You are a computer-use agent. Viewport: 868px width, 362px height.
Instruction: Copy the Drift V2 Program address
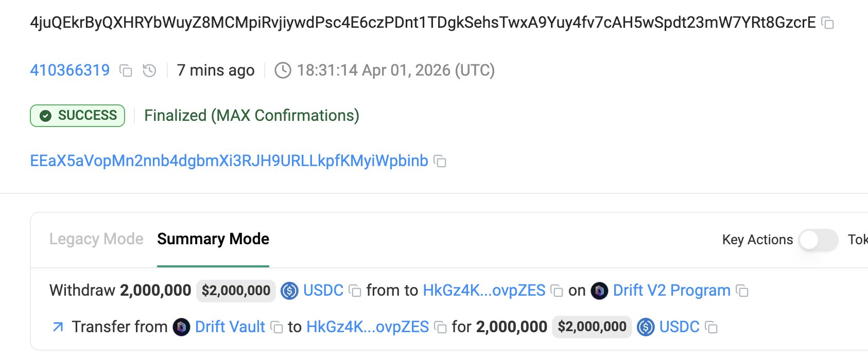click(x=742, y=291)
